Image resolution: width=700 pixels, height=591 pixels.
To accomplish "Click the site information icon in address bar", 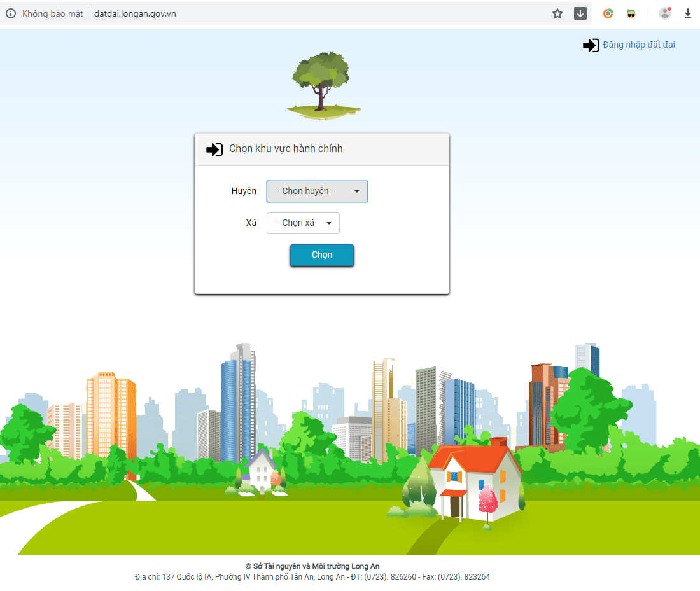I will 11,13.
